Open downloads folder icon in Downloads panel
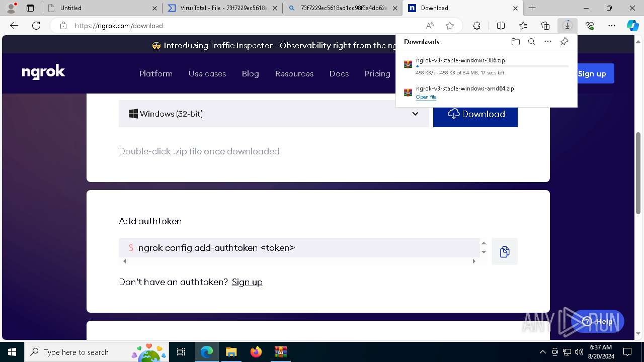Screen dimensions: 644x362 coord(516,42)
